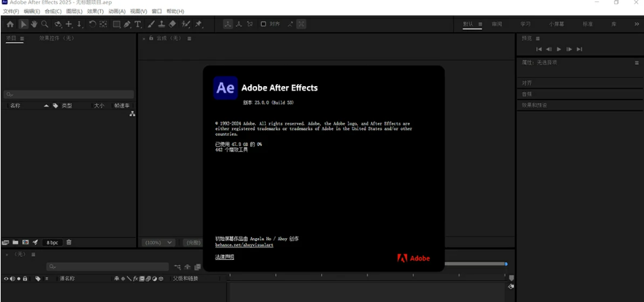
Task: Select the Pen tool
Action: pos(127,24)
